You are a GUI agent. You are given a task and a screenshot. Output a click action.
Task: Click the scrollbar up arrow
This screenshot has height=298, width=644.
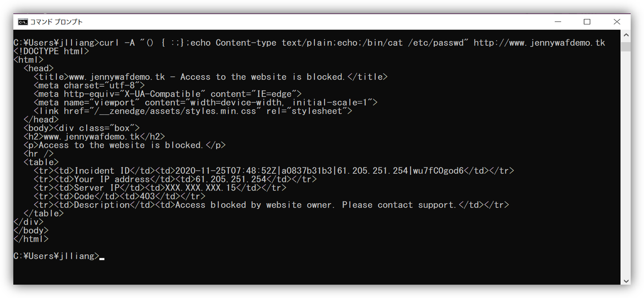[x=626, y=35]
